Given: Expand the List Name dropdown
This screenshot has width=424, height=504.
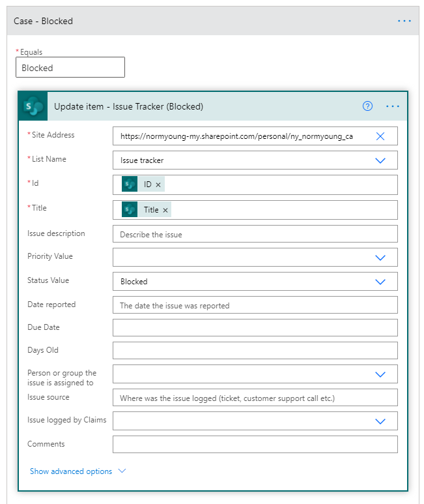Looking at the screenshot, I should (x=380, y=160).
